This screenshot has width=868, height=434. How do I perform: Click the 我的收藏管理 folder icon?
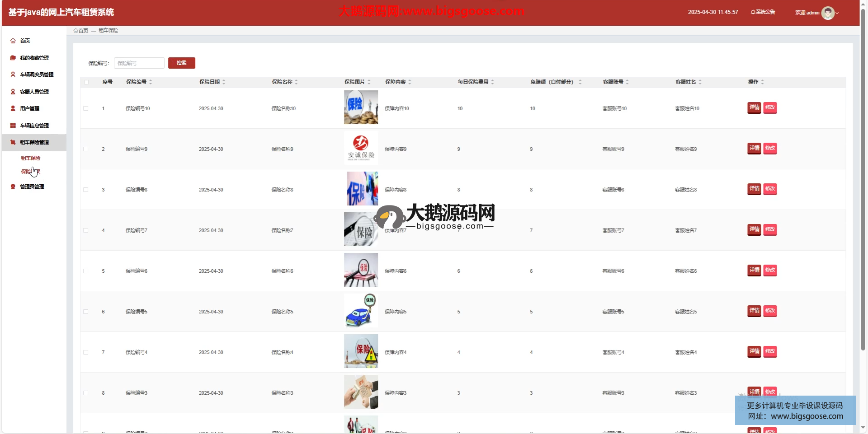tap(13, 58)
